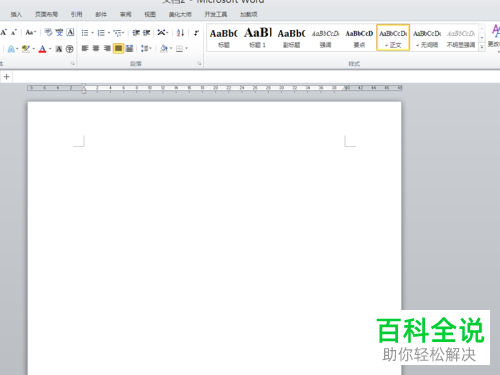
Task: Click the Shrink Font icon
Action: click(x=14, y=32)
